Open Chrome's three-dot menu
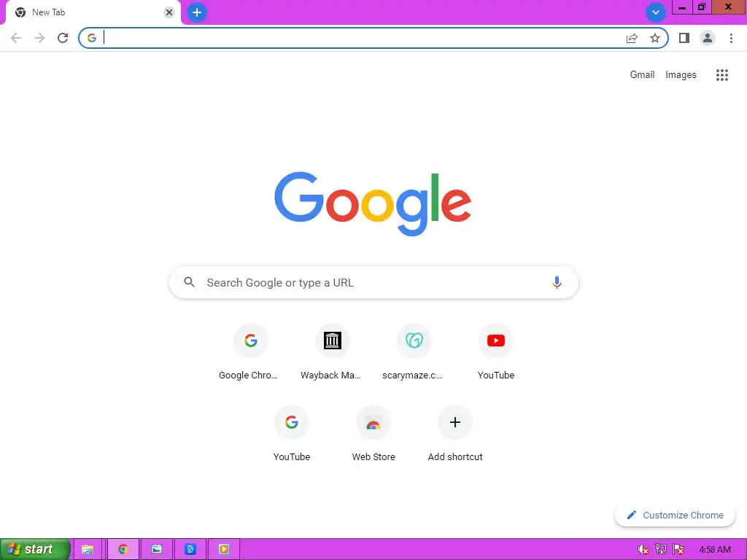 (x=731, y=38)
